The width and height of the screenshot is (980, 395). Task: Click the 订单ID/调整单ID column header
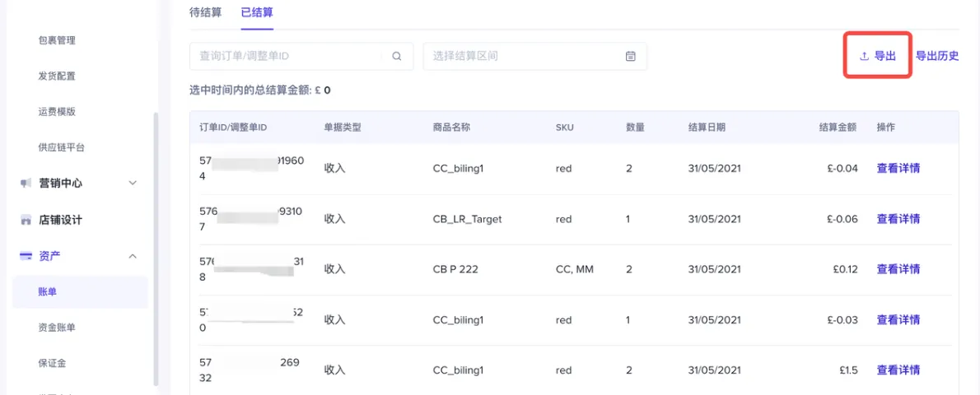[x=233, y=128]
